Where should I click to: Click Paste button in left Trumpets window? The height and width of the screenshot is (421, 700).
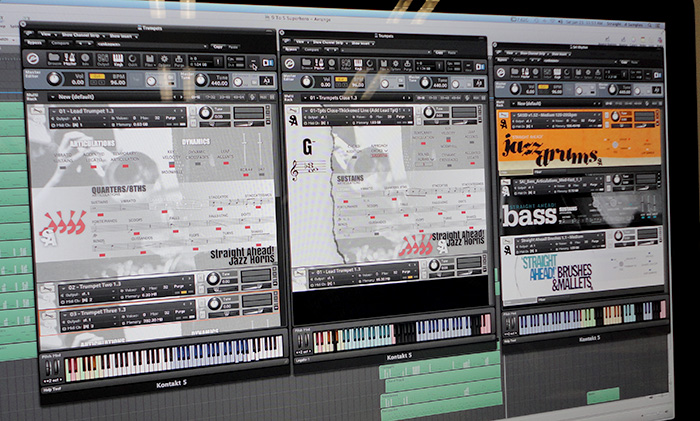click(x=233, y=47)
